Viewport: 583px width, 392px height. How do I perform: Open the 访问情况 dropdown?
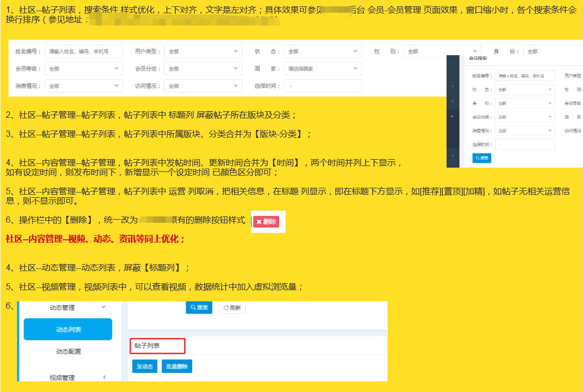[203, 85]
